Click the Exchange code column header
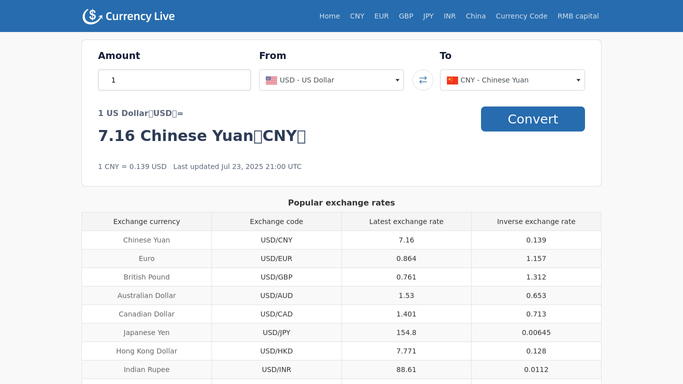The height and width of the screenshot is (384, 683). tap(276, 222)
